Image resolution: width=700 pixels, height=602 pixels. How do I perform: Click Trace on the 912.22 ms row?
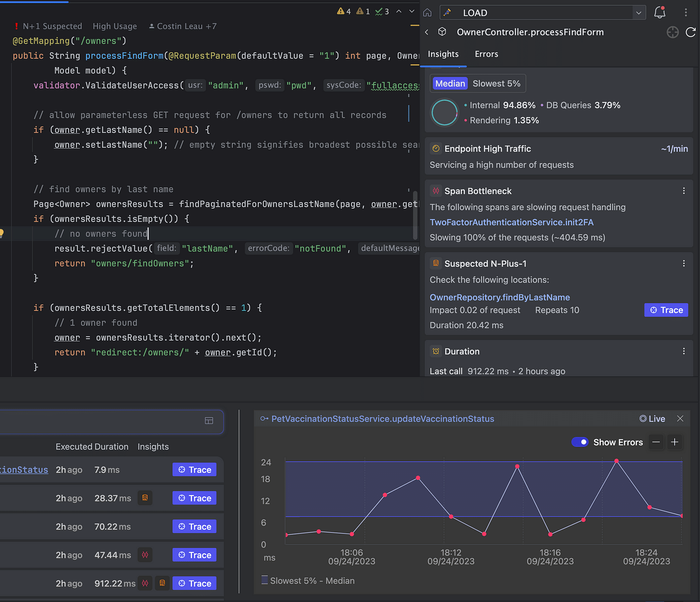coord(194,584)
